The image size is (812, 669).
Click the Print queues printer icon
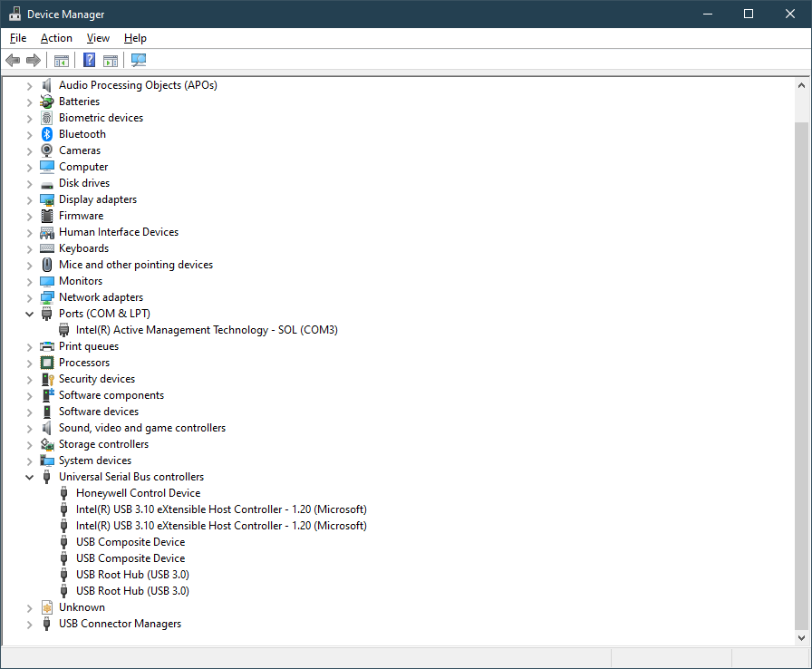pyautogui.click(x=46, y=346)
